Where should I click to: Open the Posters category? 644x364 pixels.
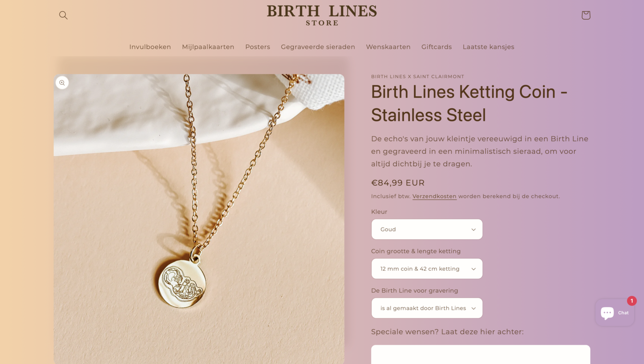point(258,47)
